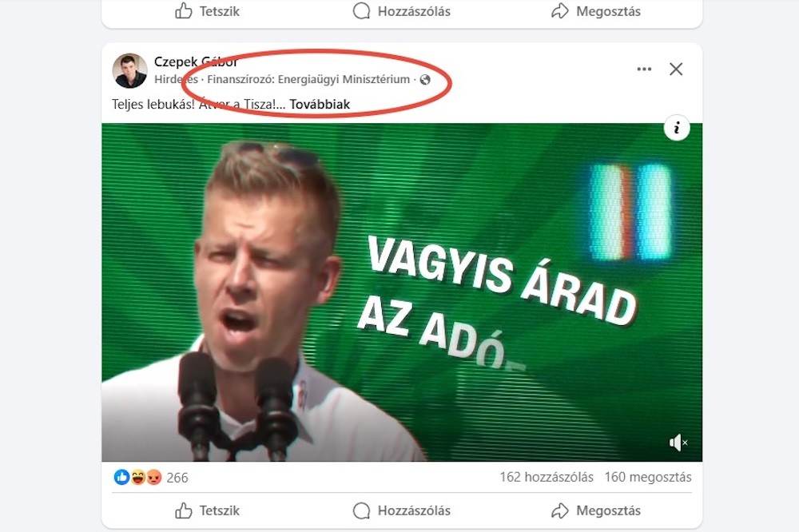Click the angry reaction emoji
This screenshot has width=799, height=532.
154,478
